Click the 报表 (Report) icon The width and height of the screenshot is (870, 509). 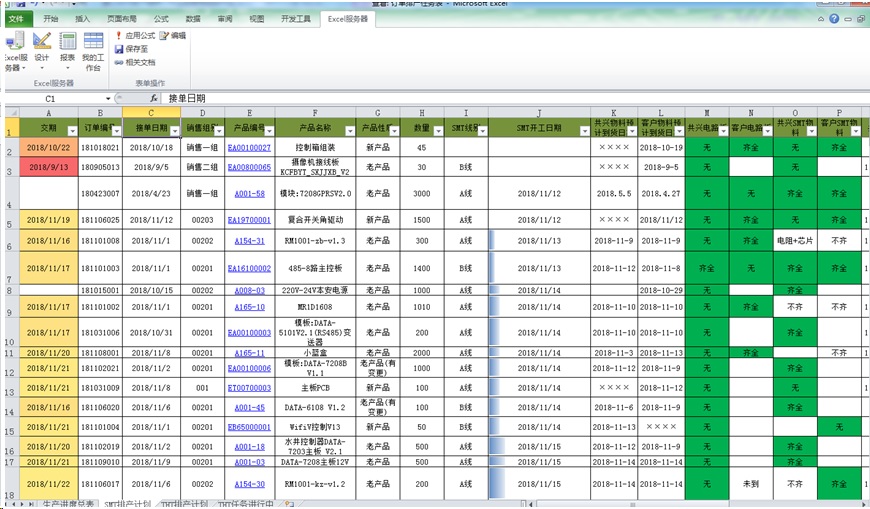67,50
